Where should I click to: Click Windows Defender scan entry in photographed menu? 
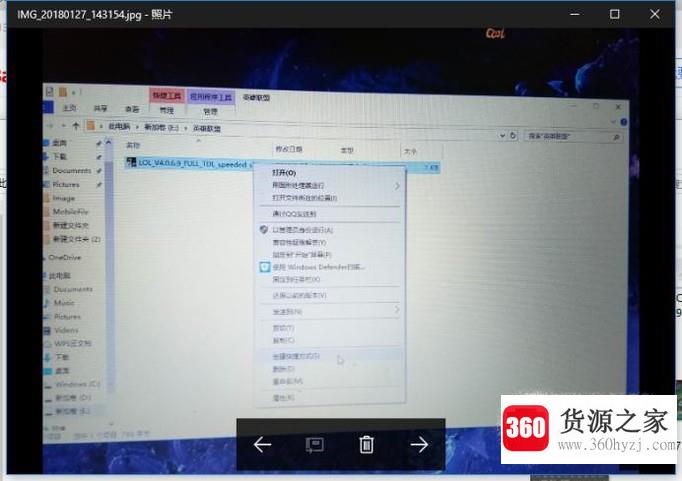click(319, 267)
